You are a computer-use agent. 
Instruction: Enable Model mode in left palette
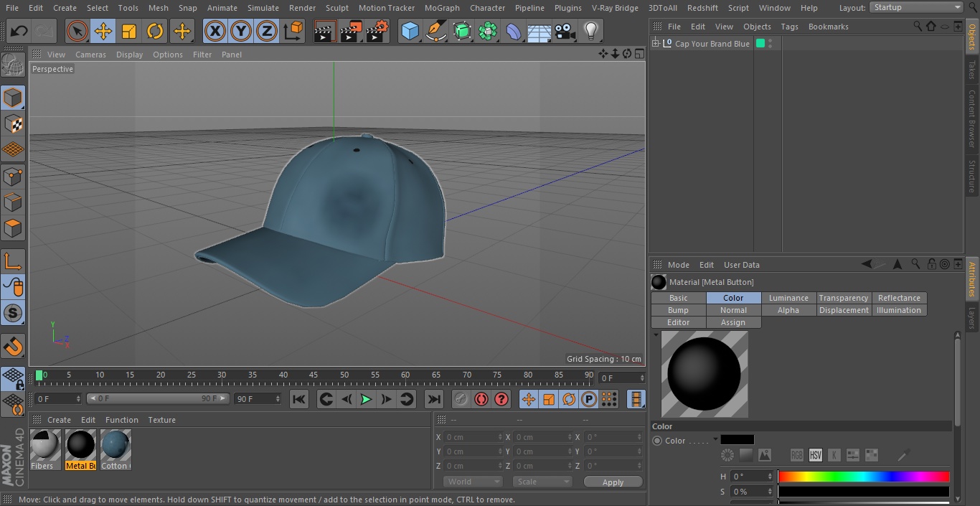click(13, 98)
